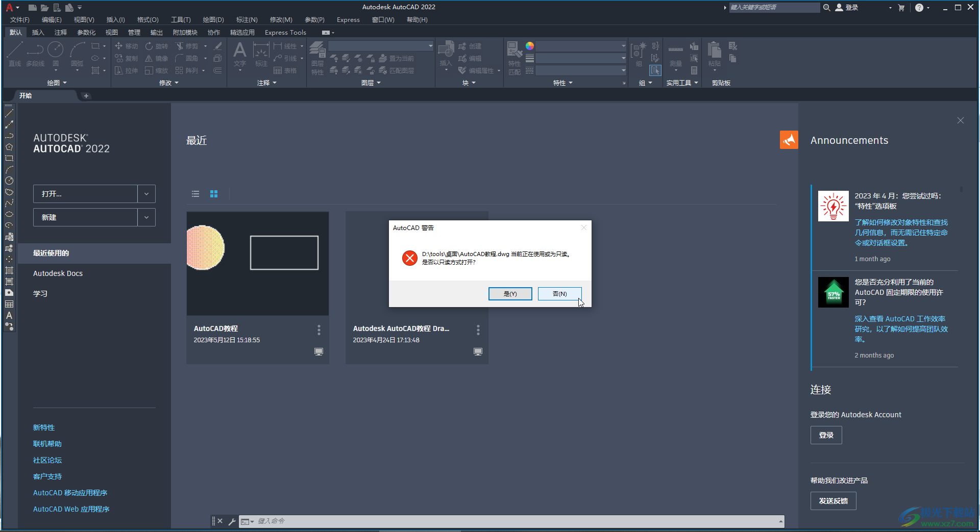Click the Trim (修剪) tool

pyautogui.click(x=187, y=46)
